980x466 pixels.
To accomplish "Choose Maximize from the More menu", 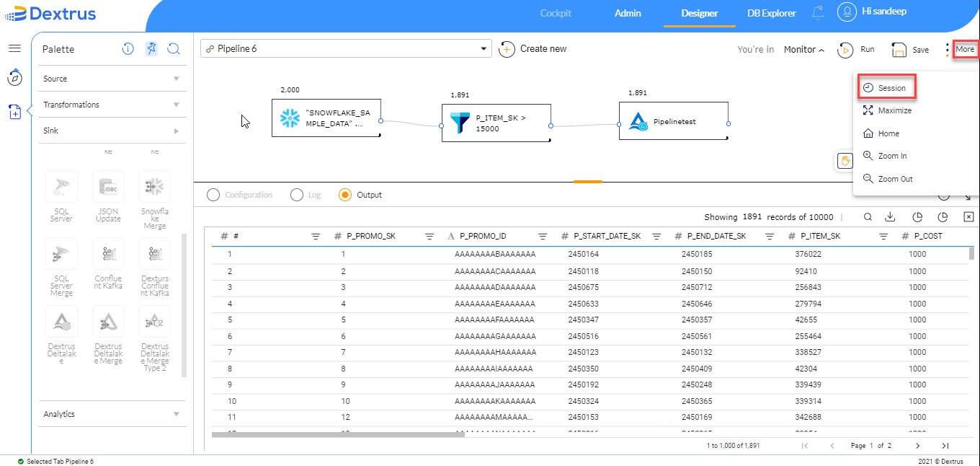I will [x=886, y=110].
